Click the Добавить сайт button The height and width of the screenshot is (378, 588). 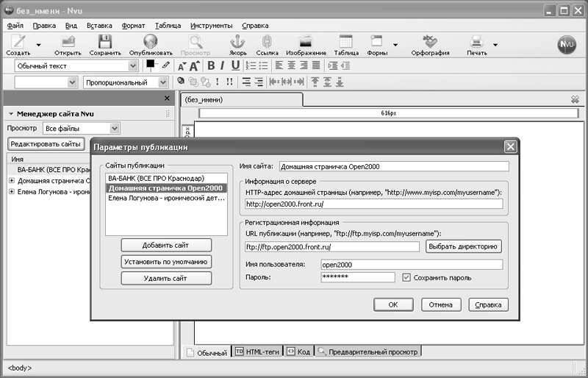(x=166, y=245)
